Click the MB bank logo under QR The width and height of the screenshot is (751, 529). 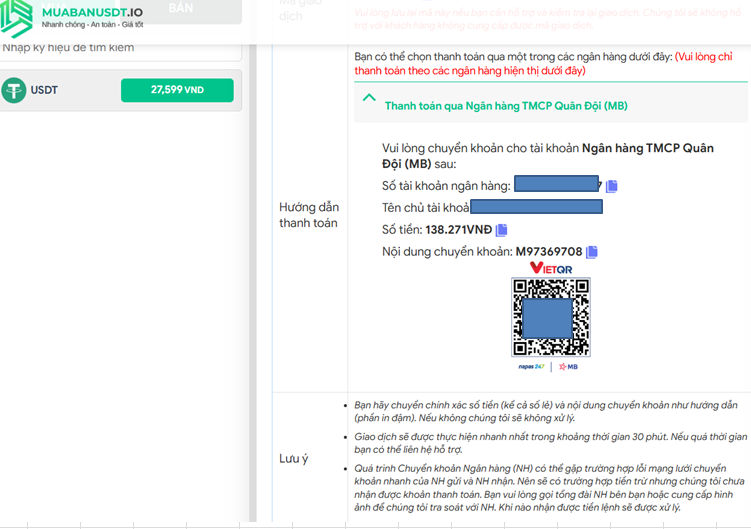click(x=569, y=367)
